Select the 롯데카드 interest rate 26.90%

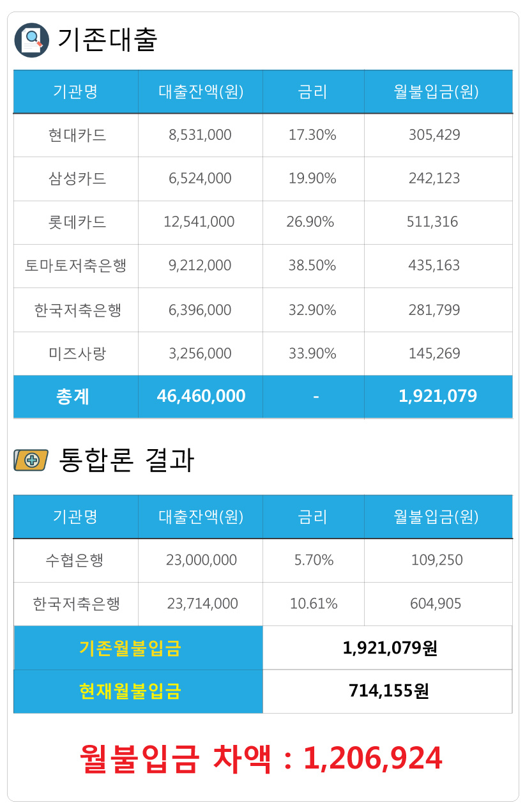coord(310,222)
